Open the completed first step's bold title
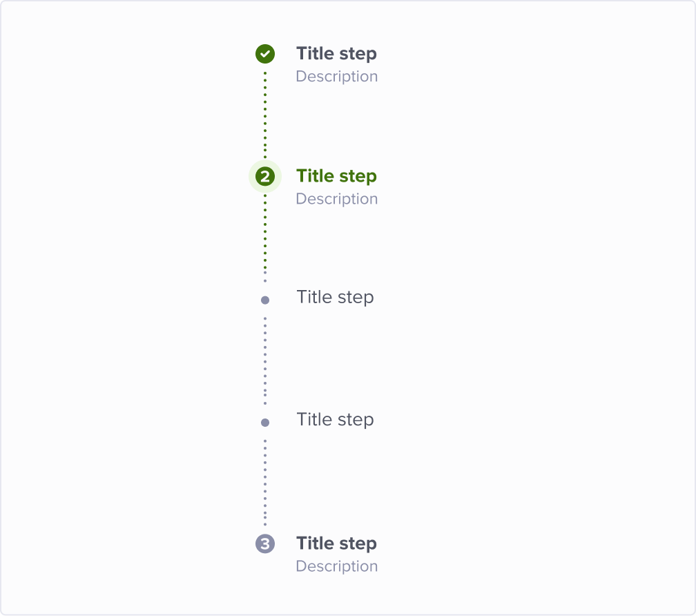Viewport: 696px width, 616px height. (336, 54)
